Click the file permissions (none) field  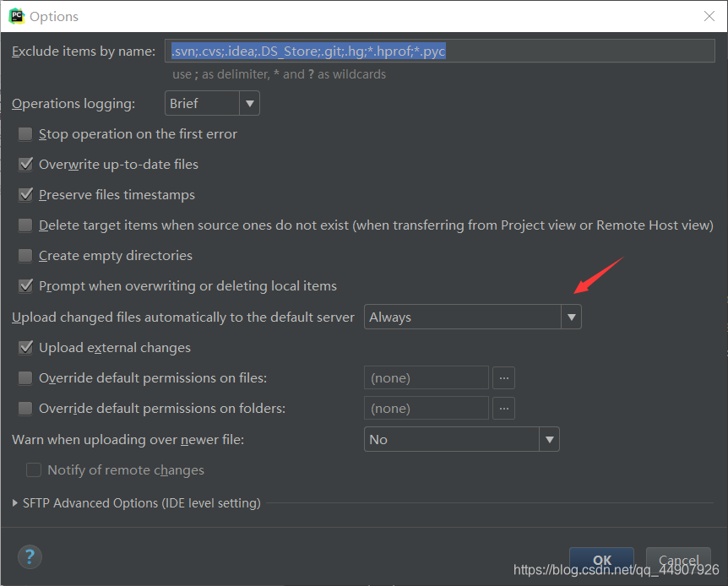(426, 377)
